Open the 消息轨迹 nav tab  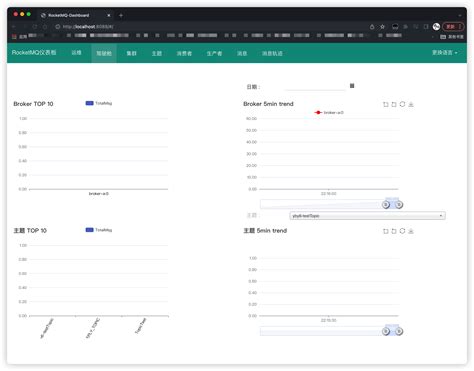(272, 53)
